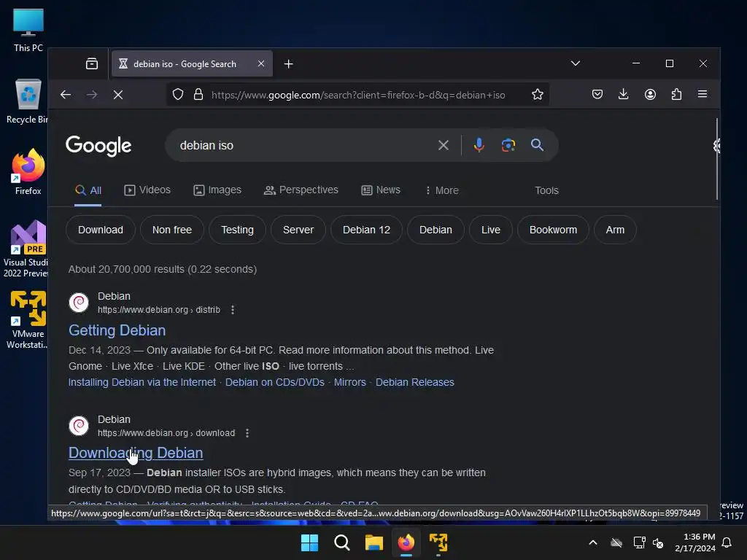The width and height of the screenshot is (747, 560).
Task: Expand the More search filters menu
Action: point(441,190)
